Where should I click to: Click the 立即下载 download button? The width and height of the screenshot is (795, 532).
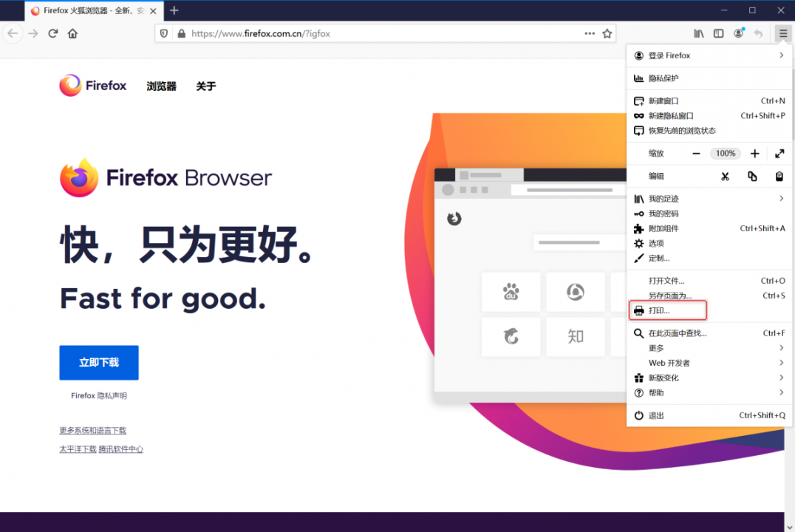(x=99, y=363)
